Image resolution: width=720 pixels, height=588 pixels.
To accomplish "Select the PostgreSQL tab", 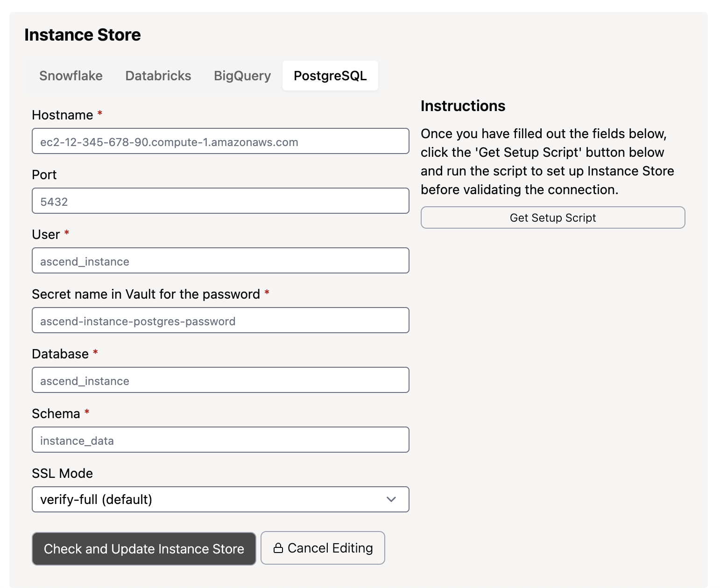I will [330, 76].
